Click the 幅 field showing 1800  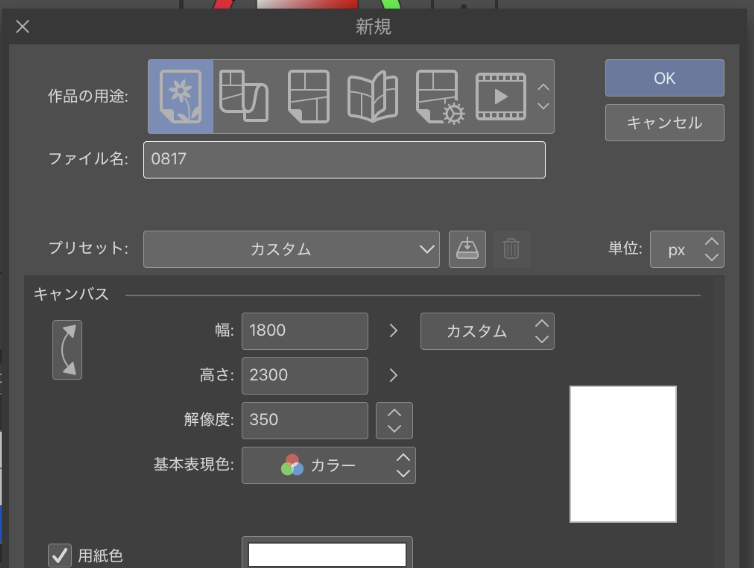(x=305, y=331)
